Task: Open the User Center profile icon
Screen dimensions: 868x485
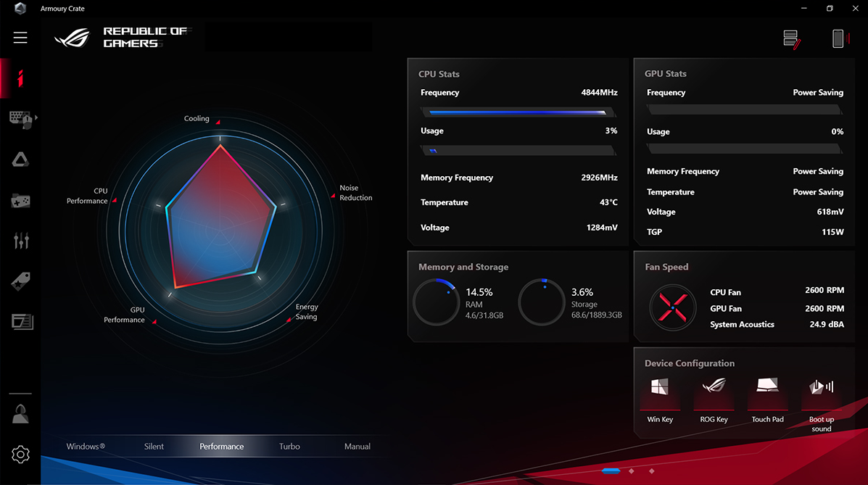Action: (x=20, y=413)
